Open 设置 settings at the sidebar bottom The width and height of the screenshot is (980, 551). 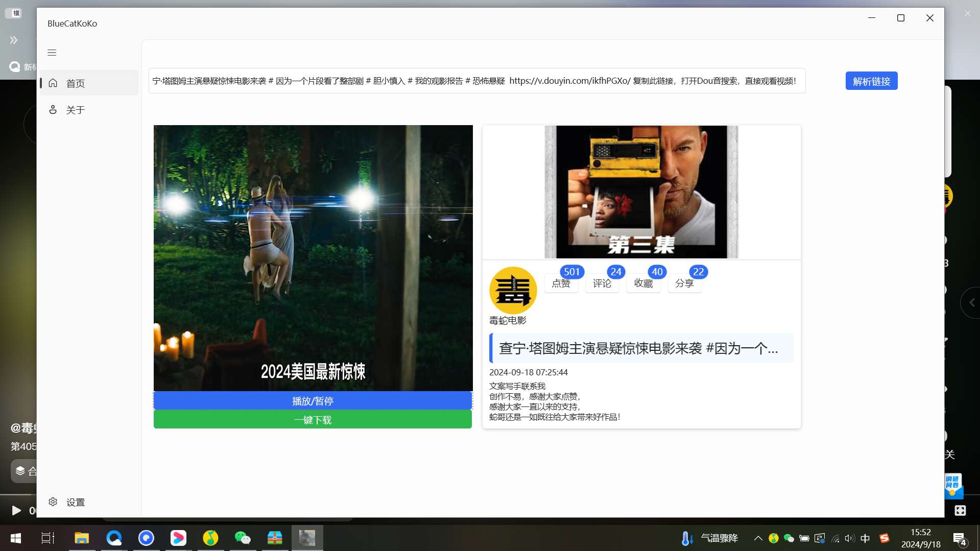89,502
